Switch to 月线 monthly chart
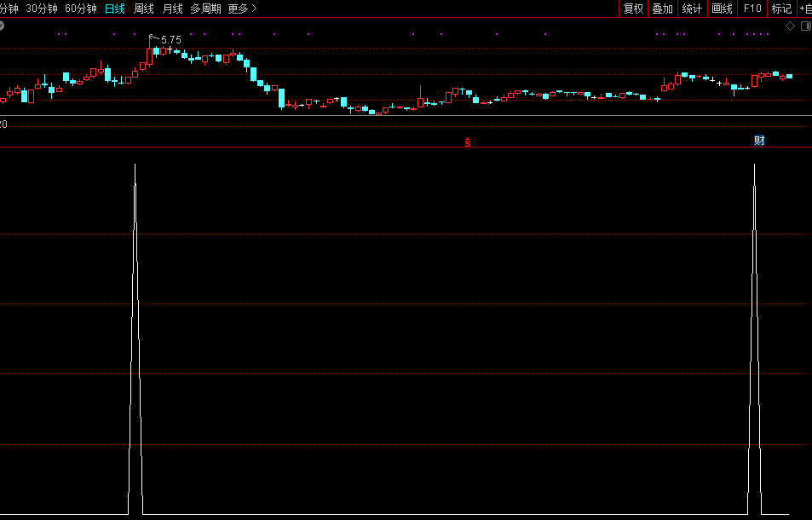 tap(172, 9)
